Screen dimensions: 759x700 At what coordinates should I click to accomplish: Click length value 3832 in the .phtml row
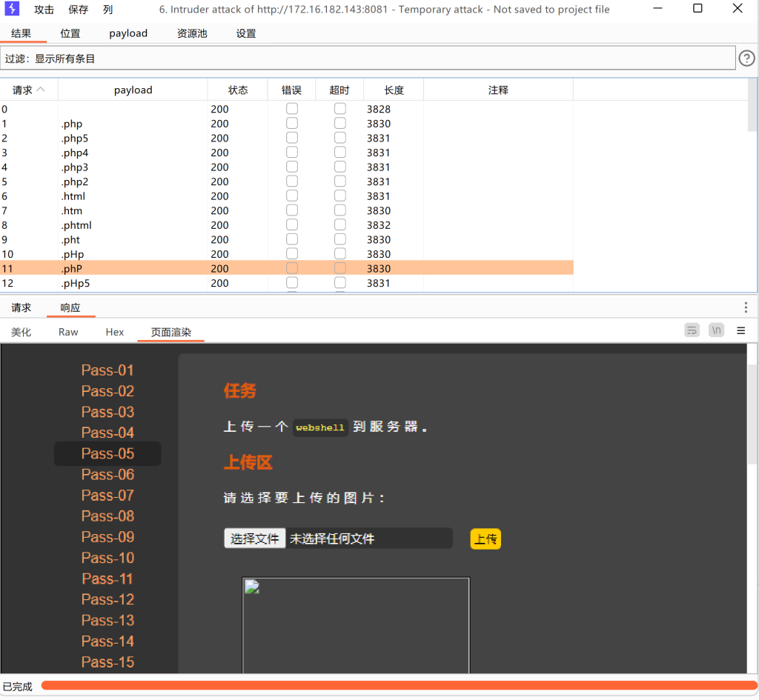379,225
